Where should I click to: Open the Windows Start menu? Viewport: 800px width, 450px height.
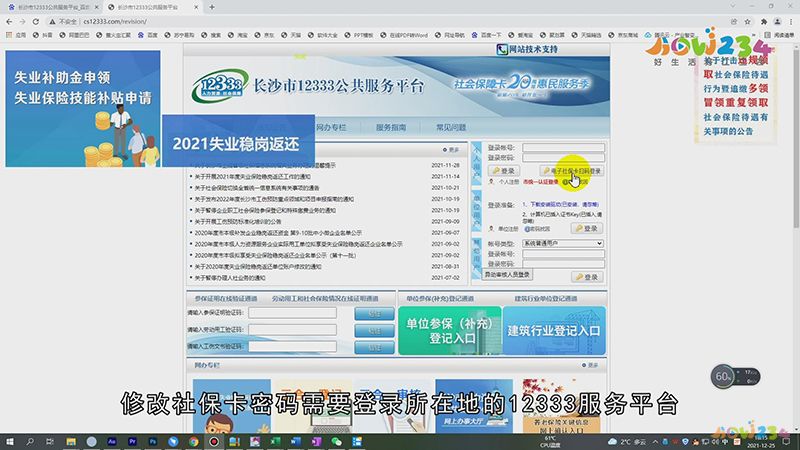10,441
